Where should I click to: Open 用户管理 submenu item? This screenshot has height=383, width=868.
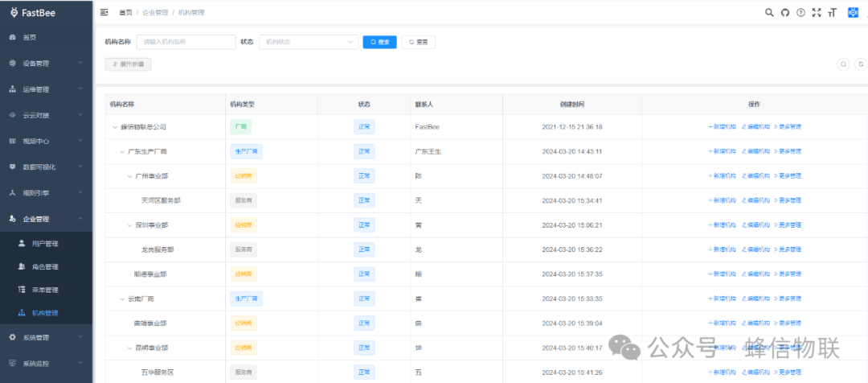pyautogui.click(x=46, y=243)
